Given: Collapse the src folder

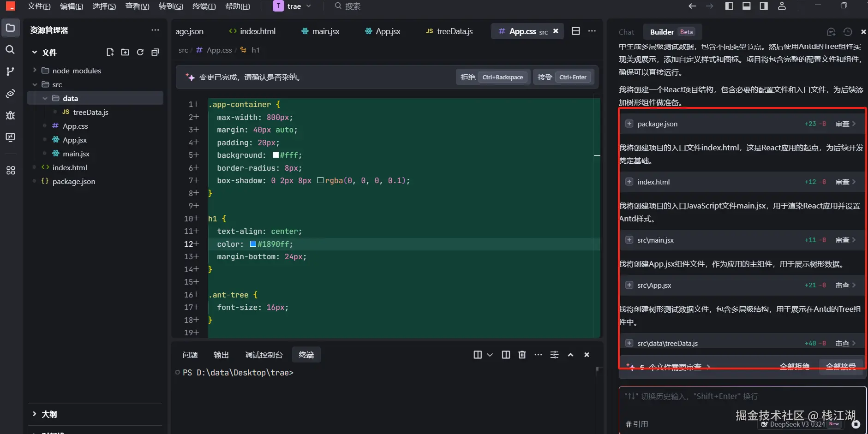Looking at the screenshot, I should click(x=35, y=84).
